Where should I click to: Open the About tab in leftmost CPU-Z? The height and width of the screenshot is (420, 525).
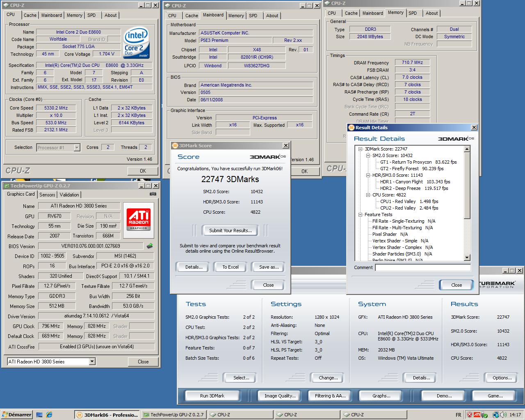point(110,15)
